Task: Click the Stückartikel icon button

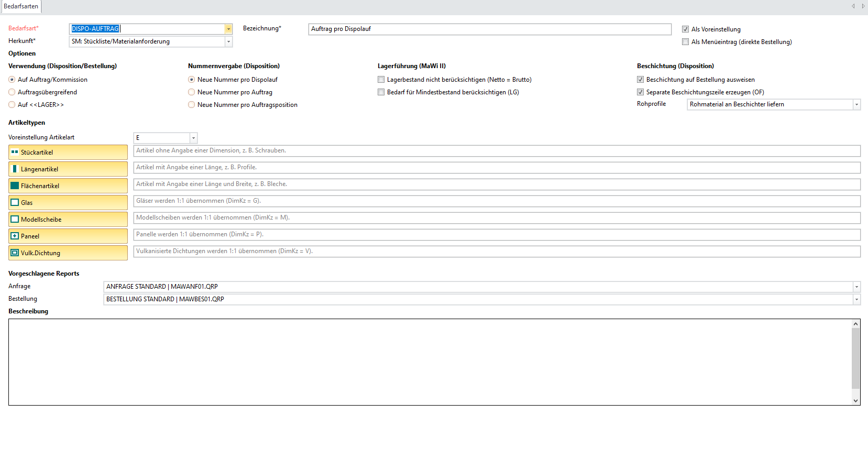Action: tap(15, 152)
